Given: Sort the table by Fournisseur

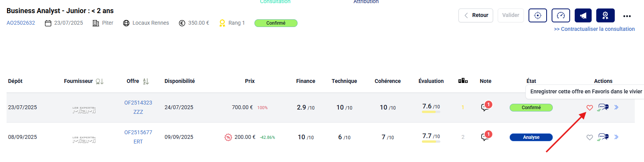Looking at the screenshot, I should 99,81.
